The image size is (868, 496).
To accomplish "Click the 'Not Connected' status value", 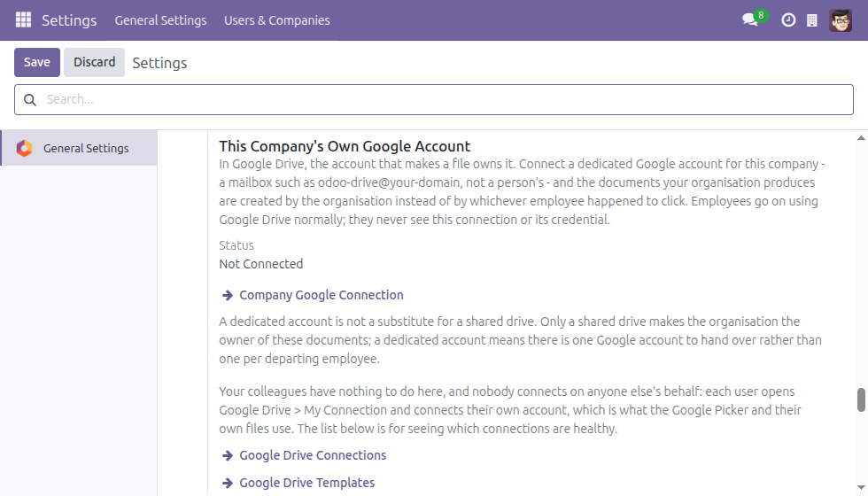I will tap(260, 264).
